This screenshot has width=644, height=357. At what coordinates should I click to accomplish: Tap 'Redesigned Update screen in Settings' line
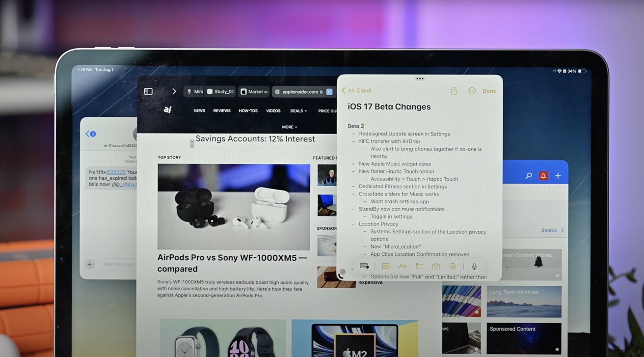(404, 134)
